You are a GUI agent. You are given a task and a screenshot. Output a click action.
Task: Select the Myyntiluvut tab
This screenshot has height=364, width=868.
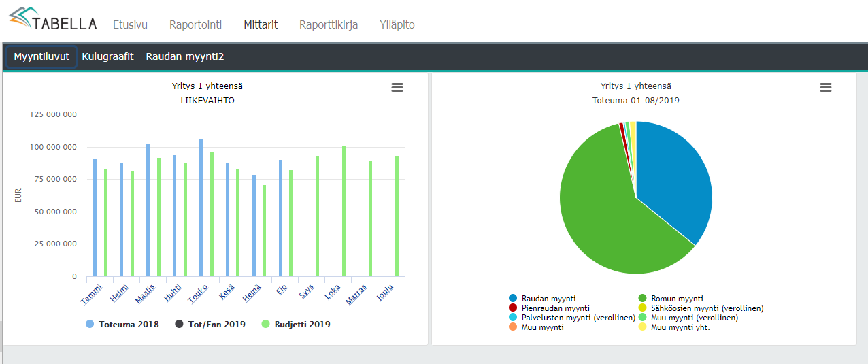point(41,56)
